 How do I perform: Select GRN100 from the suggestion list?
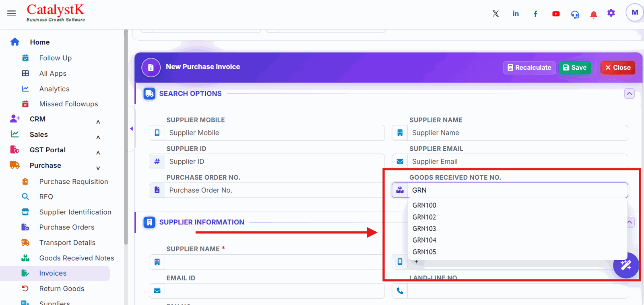[x=517, y=205]
